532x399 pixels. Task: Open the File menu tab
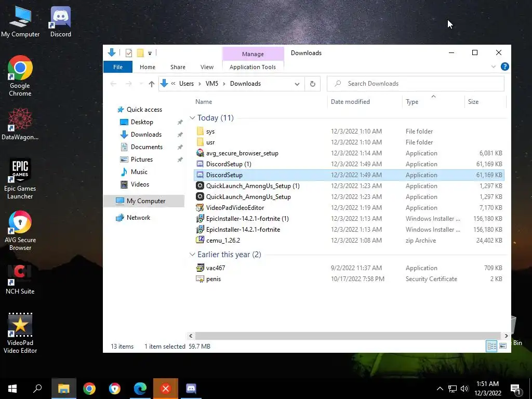[118, 67]
